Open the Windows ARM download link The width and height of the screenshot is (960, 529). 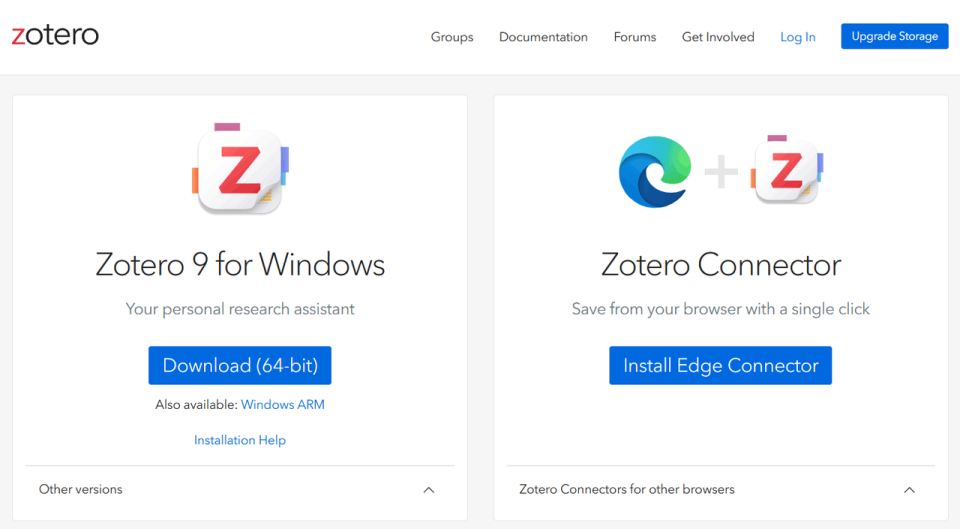[283, 405]
